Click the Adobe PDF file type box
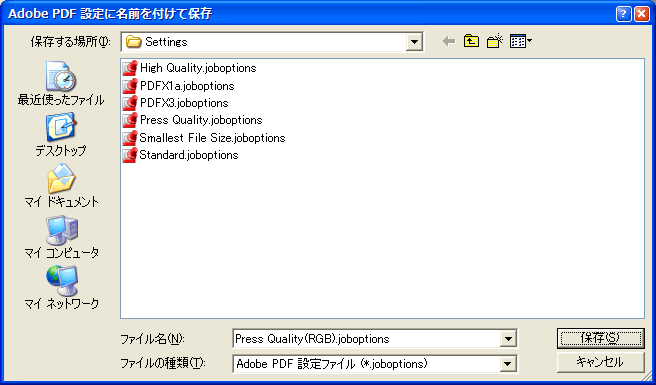 [x=366, y=364]
